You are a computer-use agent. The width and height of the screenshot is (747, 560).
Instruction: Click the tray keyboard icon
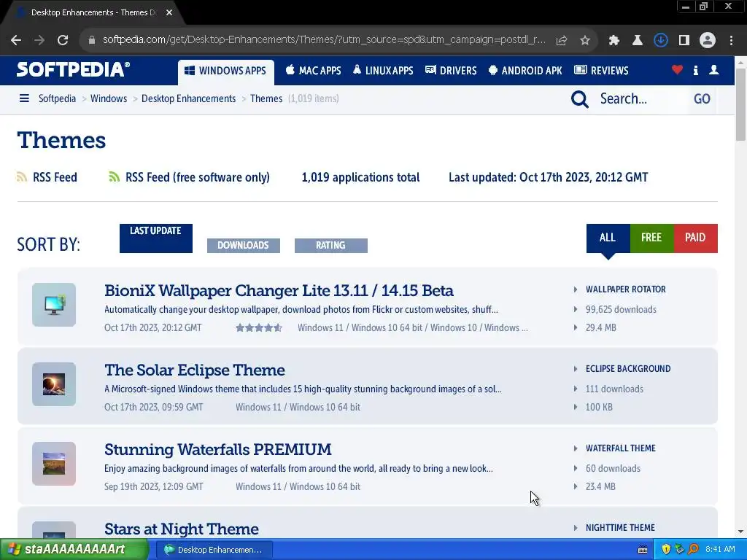[643, 550]
